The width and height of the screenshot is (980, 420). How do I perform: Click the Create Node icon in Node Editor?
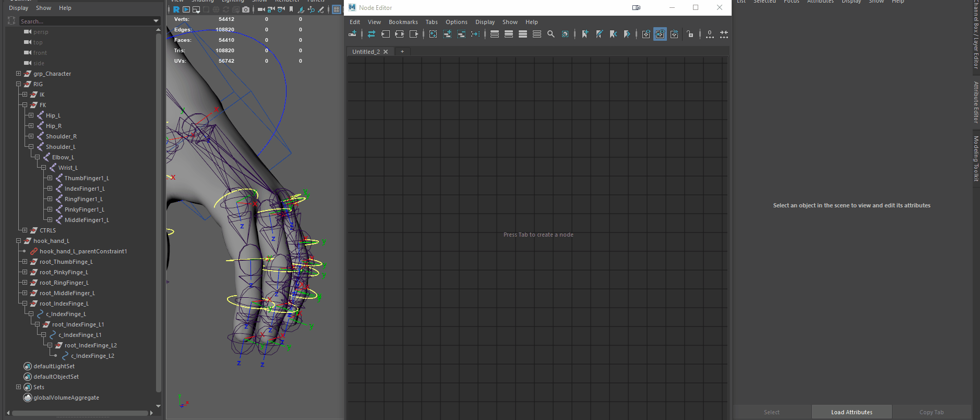coord(353,34)
